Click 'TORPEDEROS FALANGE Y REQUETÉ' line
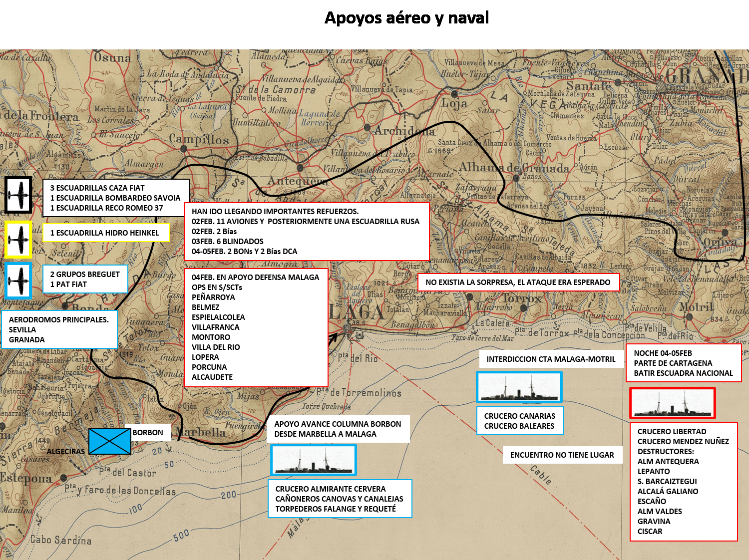The height and width of the screenshot is (560, 749). 336,509
